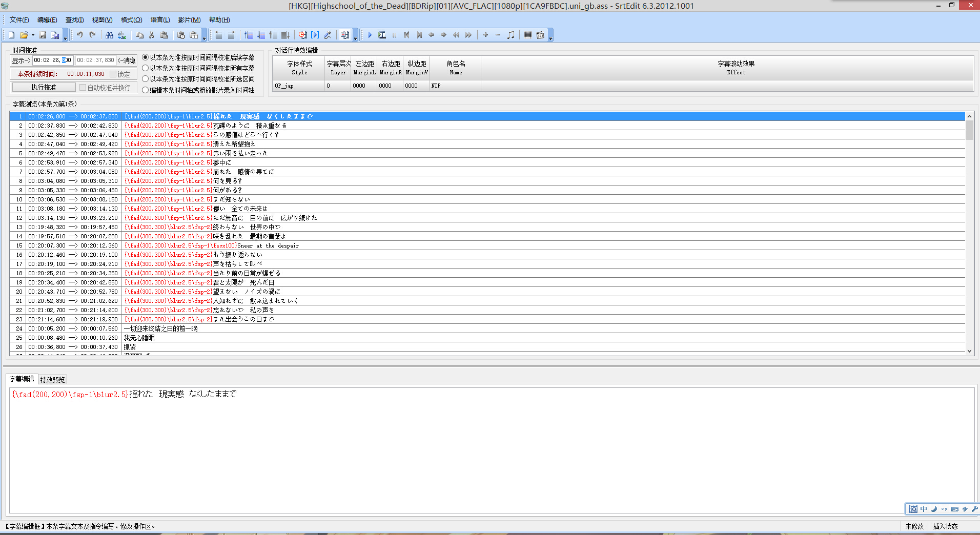Paste from clipboard icon
This screenshot has height=535, width=980.
click(x=164, y=35)
